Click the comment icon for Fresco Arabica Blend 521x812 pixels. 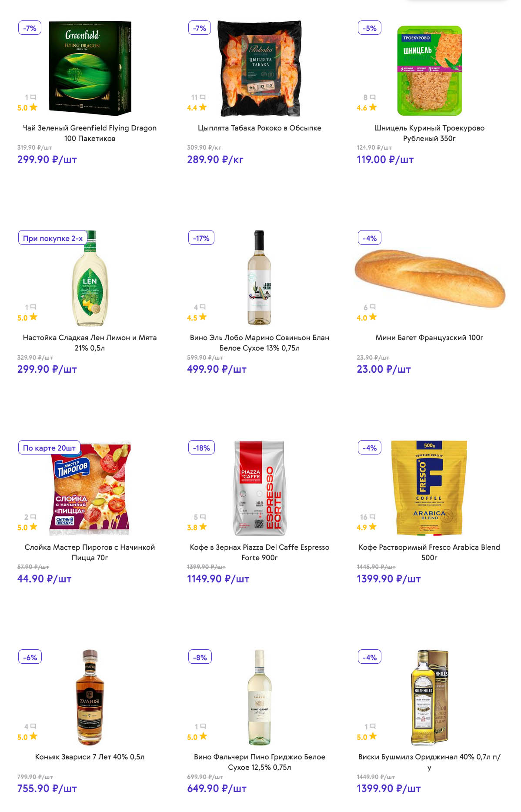[x=373, y=517]
